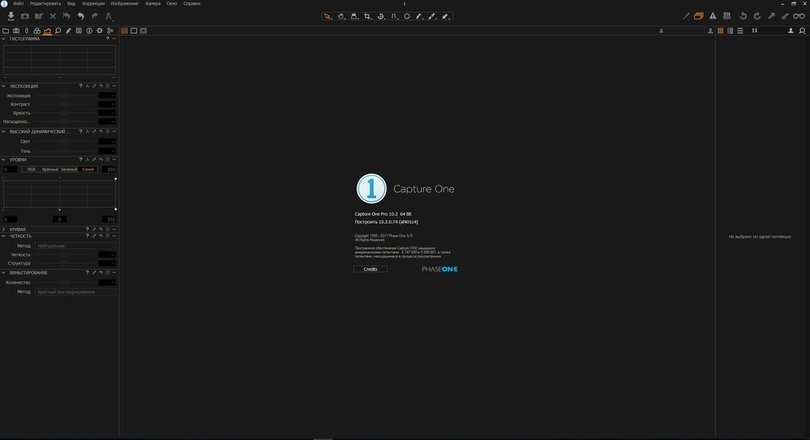Select the circle Spot removal tool
Screen dimensions: 810x440
coord(407,17)
